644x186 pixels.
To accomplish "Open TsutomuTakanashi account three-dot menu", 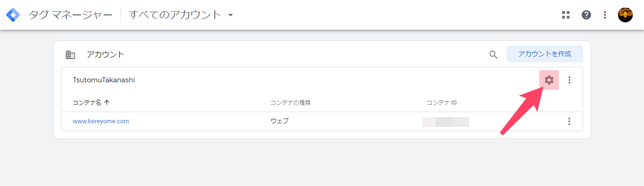I will pos(570,80).
